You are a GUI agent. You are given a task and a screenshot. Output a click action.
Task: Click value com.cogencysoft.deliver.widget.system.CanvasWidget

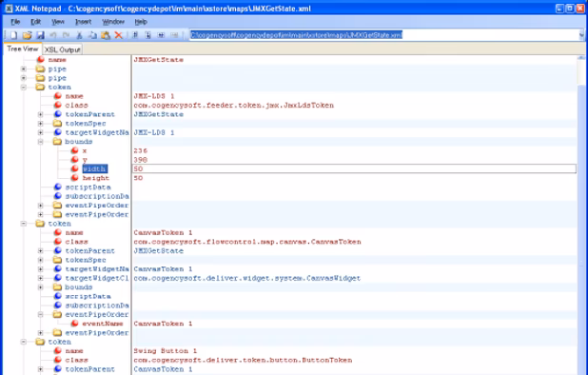pos(247,278)
